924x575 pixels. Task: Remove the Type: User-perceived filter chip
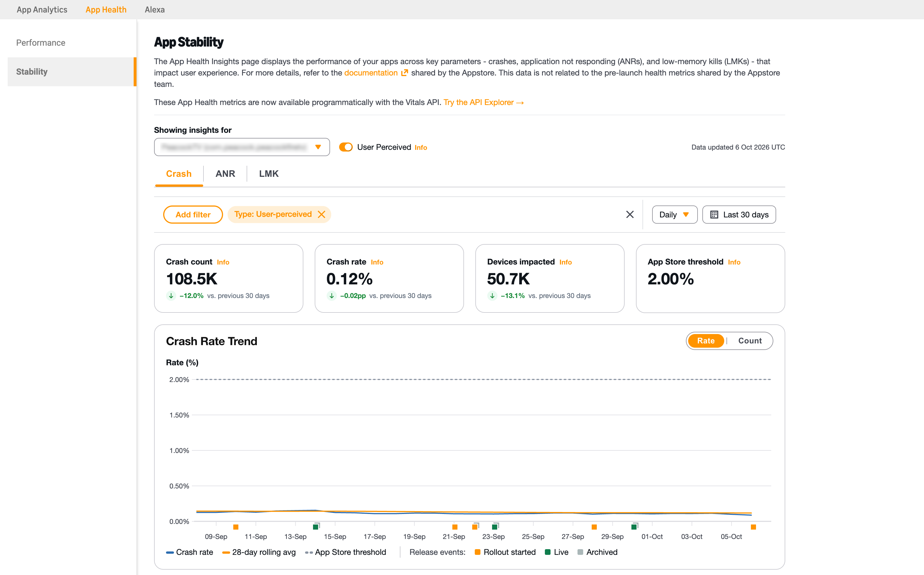click(322, 215)
